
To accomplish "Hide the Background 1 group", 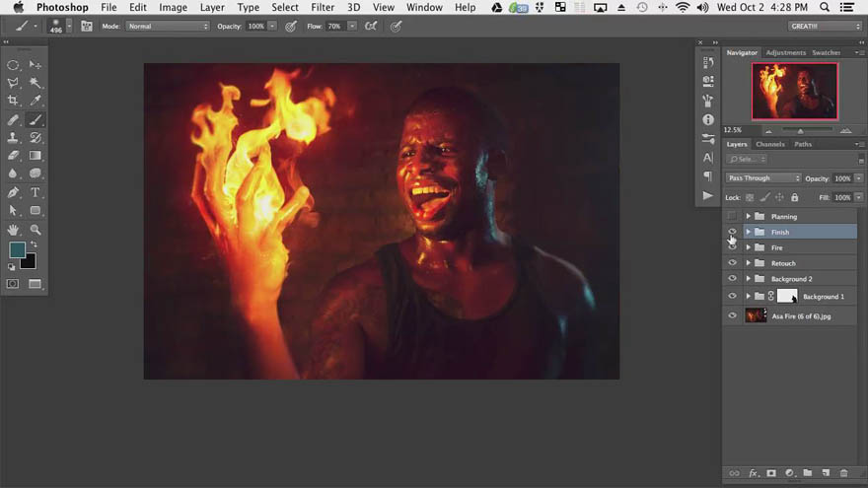I will 732,296.
